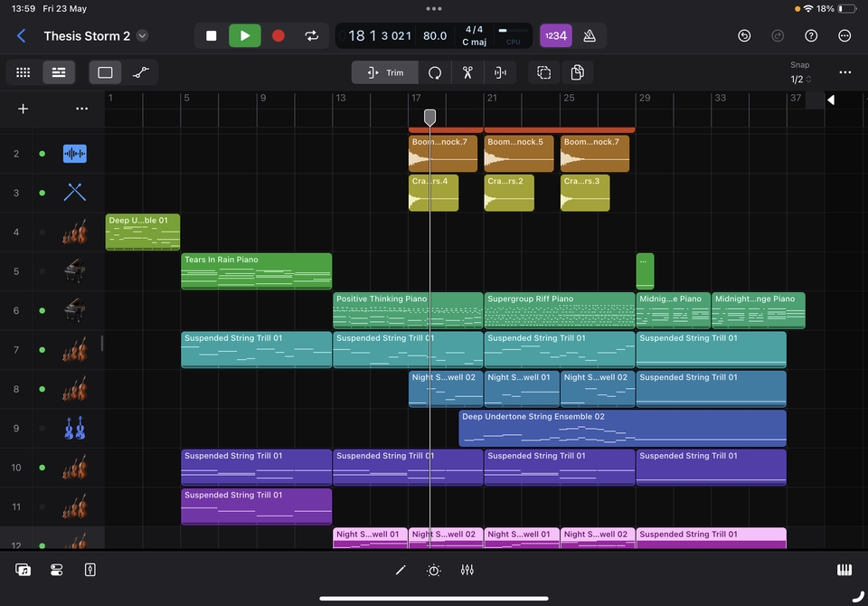Select the Scissors split tool
The width and height of the screenshot is (868, 606).
pos(467,72)
